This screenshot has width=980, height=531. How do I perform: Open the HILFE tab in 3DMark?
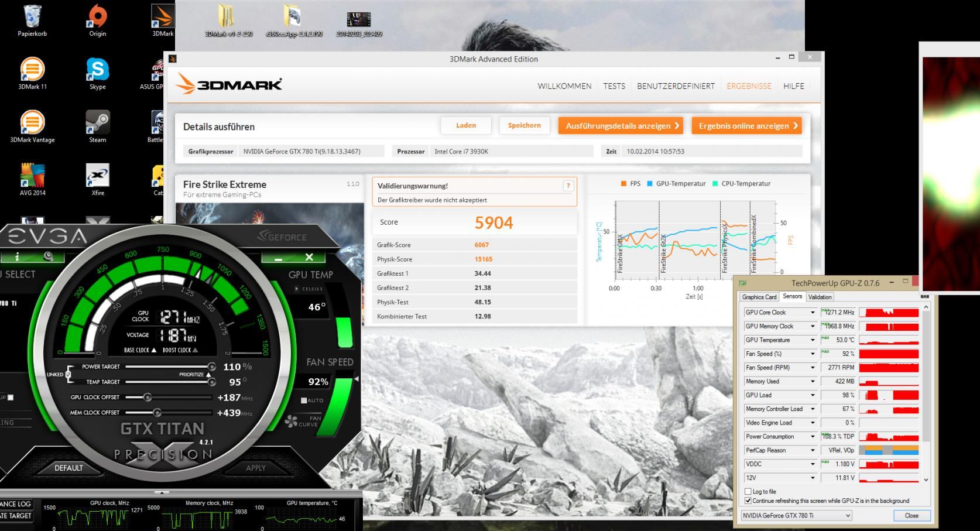coord(794,86)
